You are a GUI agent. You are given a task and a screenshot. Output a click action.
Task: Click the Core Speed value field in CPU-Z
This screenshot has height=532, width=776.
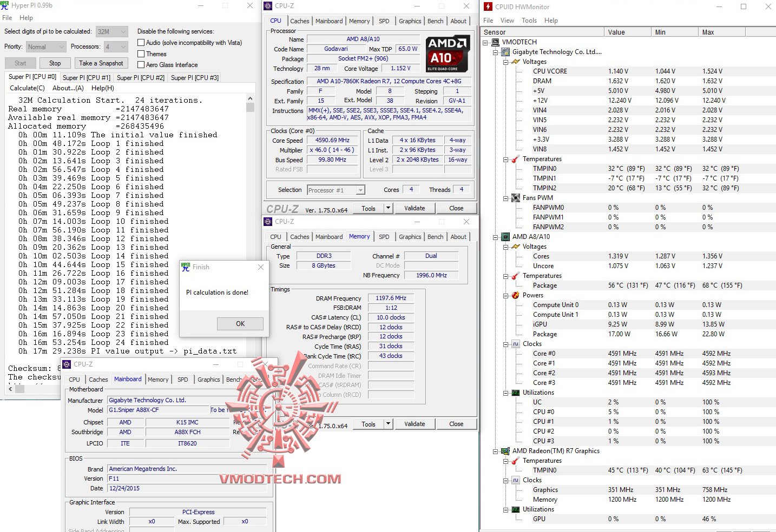tap(332, 140)
